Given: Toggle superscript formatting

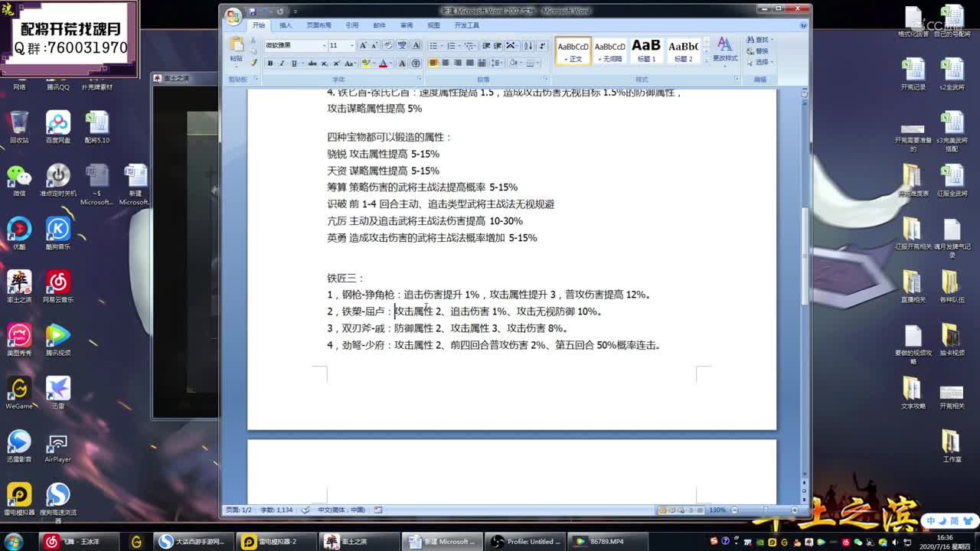Looking at the screenshot, I should (336, 64).
